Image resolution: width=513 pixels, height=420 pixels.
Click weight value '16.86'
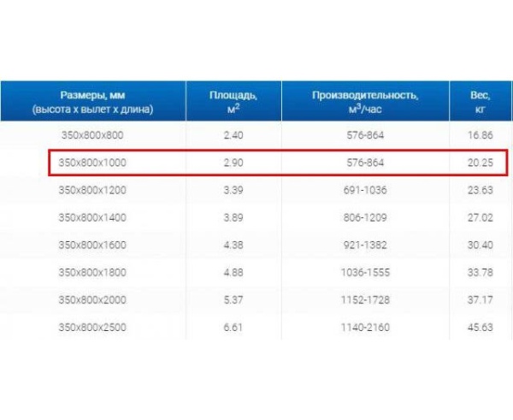(481, 135)
